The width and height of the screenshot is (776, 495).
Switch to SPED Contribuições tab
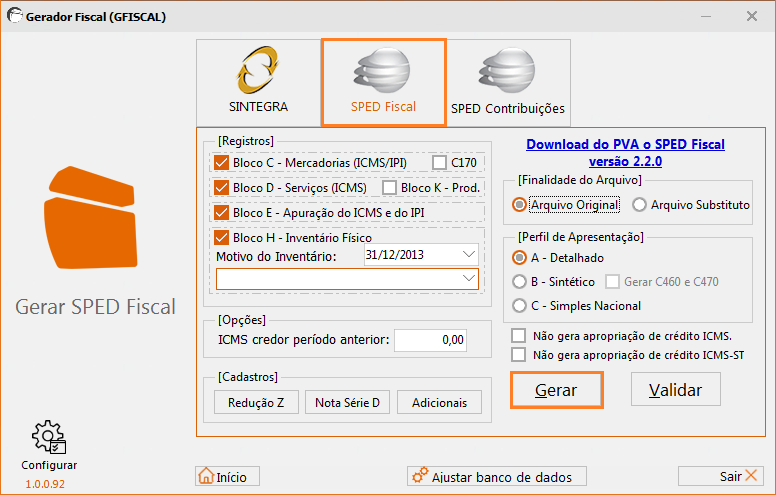click(508, 83)
